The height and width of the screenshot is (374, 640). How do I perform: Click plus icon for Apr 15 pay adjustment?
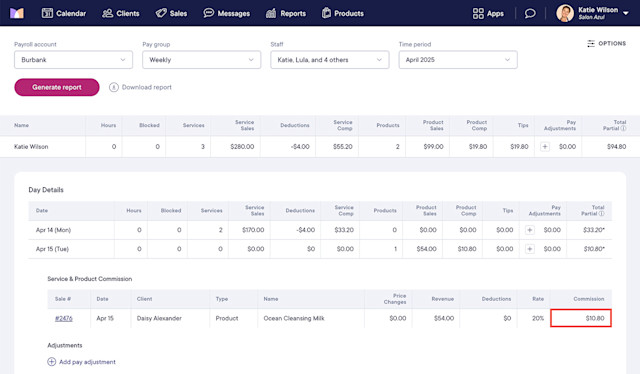tap(529, 249)
